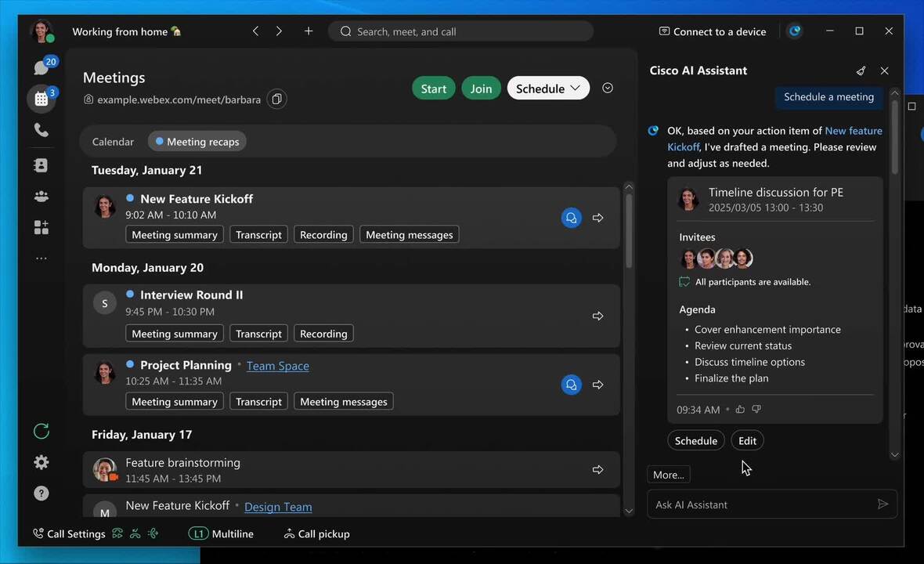The width and height of the screenshot is (924, 564).
Task: Go forward with the right arrow
Action: tap(280, 31)
